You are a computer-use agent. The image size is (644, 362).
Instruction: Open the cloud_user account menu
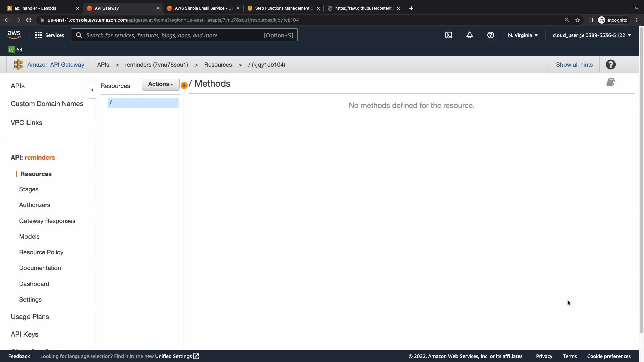592,35
